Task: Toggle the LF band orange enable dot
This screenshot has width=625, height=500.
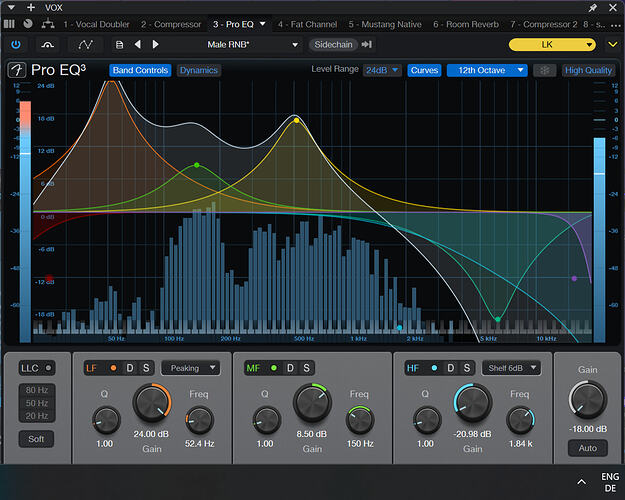Action: point(113,368)
